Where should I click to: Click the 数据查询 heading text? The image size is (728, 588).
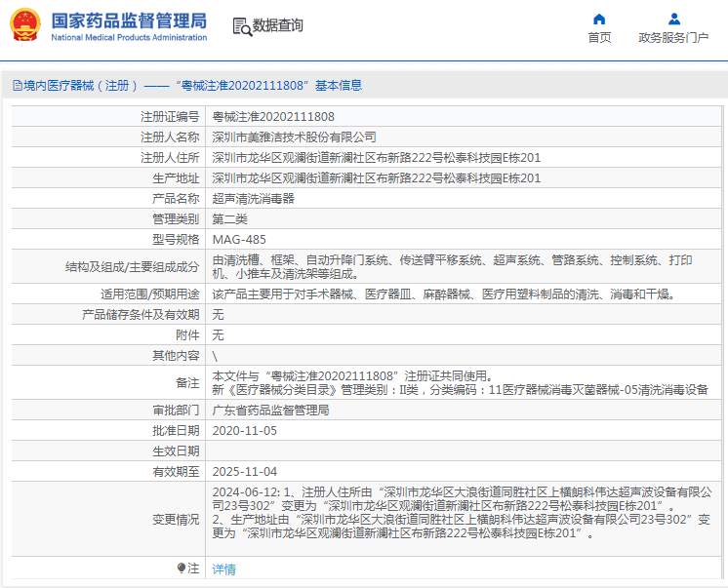click(278, 25)
